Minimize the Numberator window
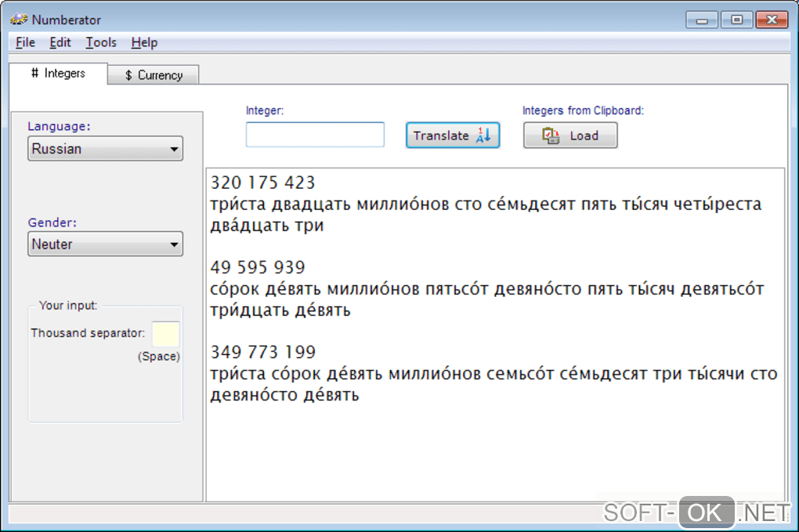 coord(702,20)
